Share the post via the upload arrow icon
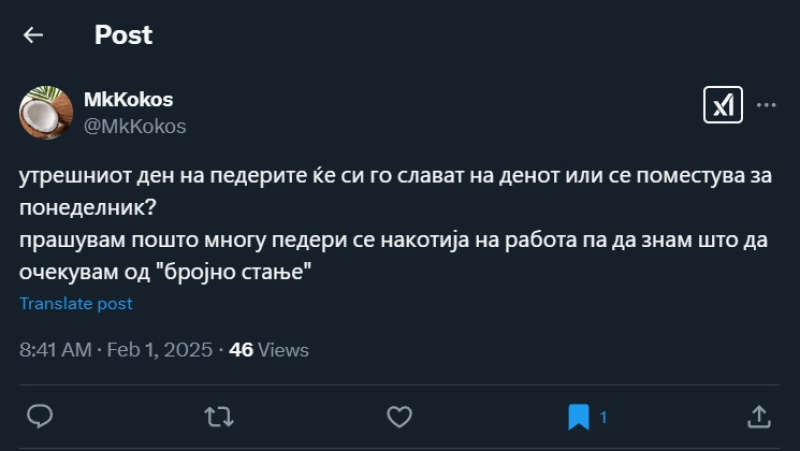Viewport: 800px width, 451px height. [x=758, y=415]
